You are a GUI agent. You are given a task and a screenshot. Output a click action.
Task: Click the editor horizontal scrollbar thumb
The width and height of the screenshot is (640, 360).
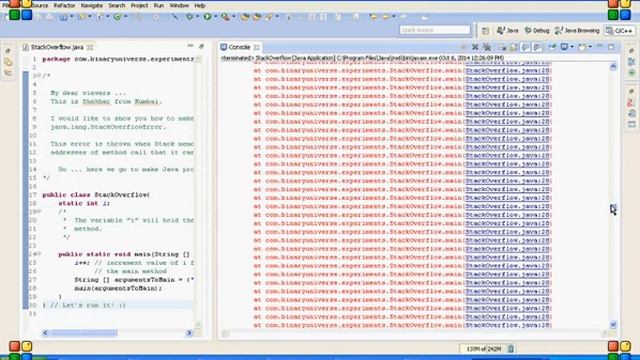click(84, 333)
